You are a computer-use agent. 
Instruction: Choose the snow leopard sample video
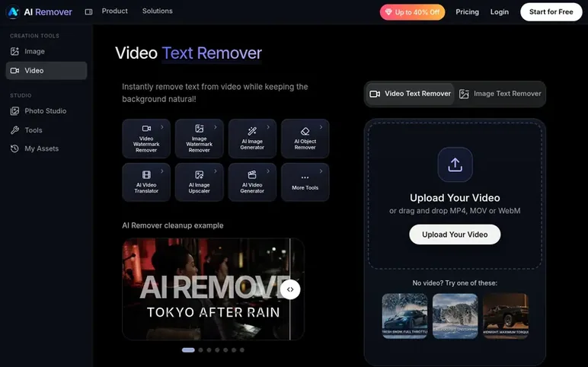point(455,316)
